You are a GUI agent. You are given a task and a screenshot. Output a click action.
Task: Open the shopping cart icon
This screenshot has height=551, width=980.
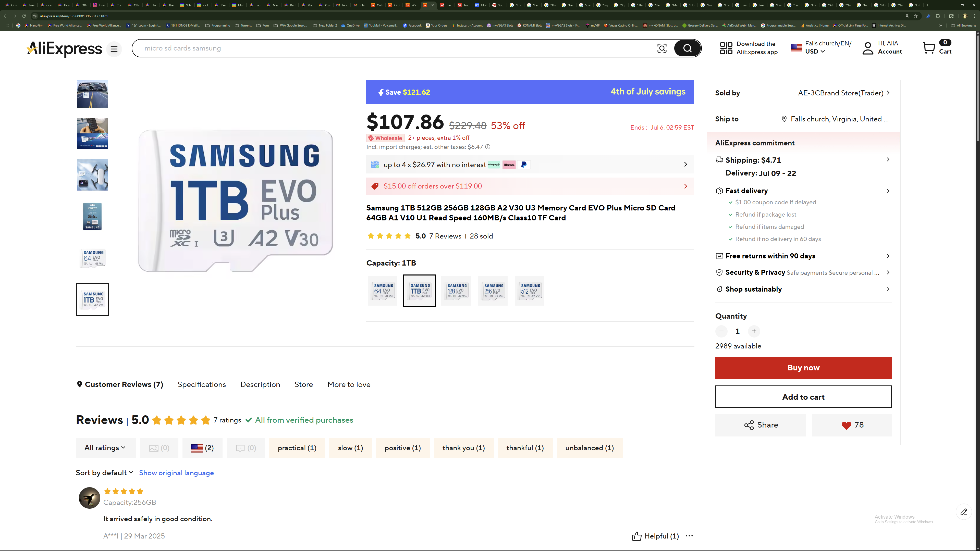click(929, 48)
